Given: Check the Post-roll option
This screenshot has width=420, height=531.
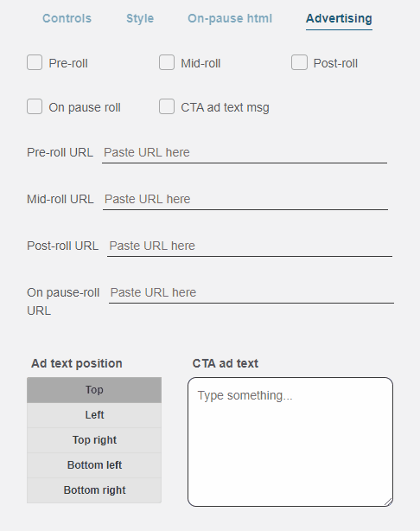Looking at the screenshot, I should [299, 62].
